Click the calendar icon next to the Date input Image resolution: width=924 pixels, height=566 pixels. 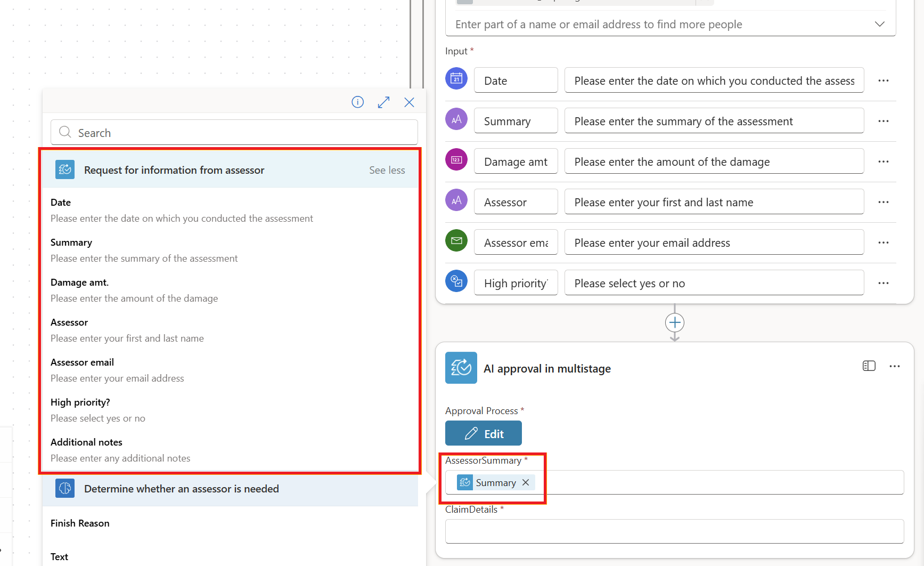tap(456, 78)
